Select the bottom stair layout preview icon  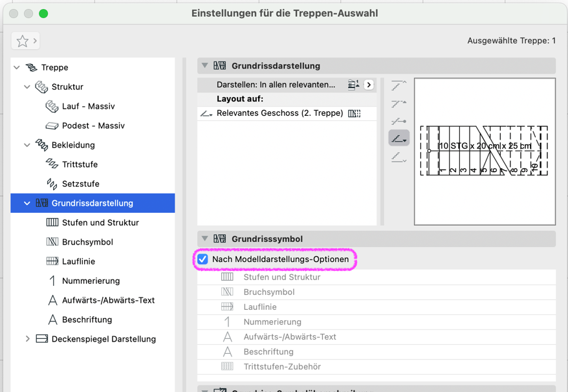399,157
